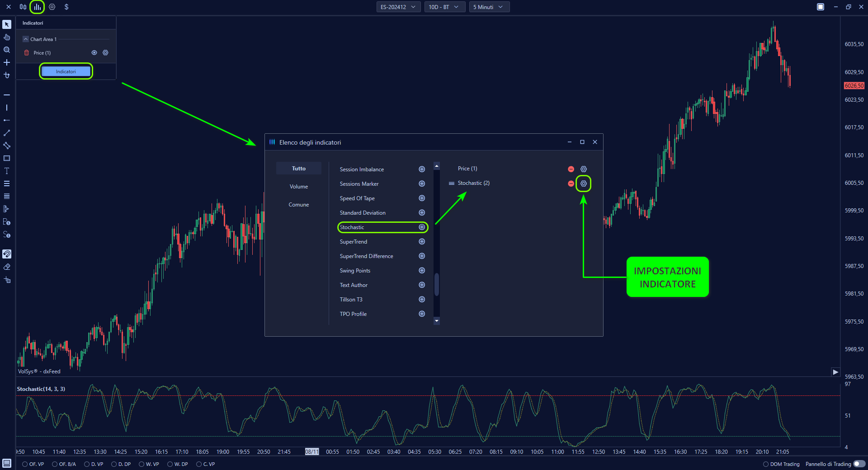This screenshot has width=868, height=470.
Task: Click the indicator list scroll-up arrow
Action: tap(437, 166)
